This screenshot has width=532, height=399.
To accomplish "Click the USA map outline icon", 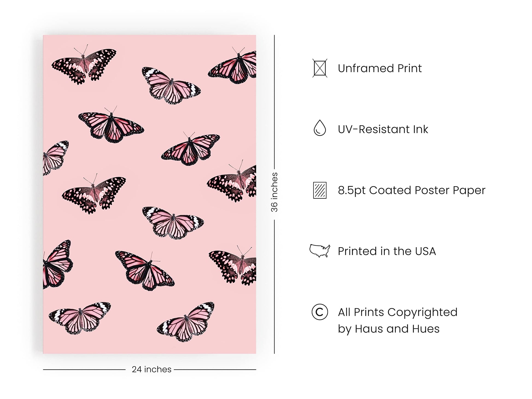I will [320, 251].
